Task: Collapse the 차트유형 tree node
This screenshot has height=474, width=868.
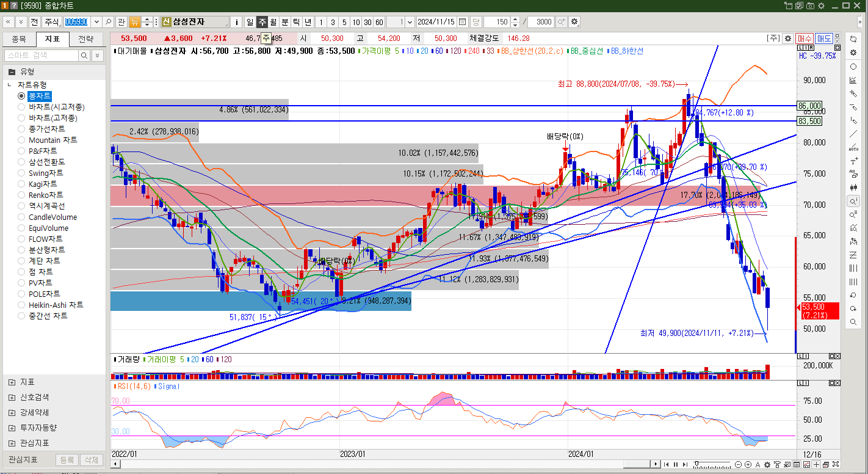Action: pos(10,85)
